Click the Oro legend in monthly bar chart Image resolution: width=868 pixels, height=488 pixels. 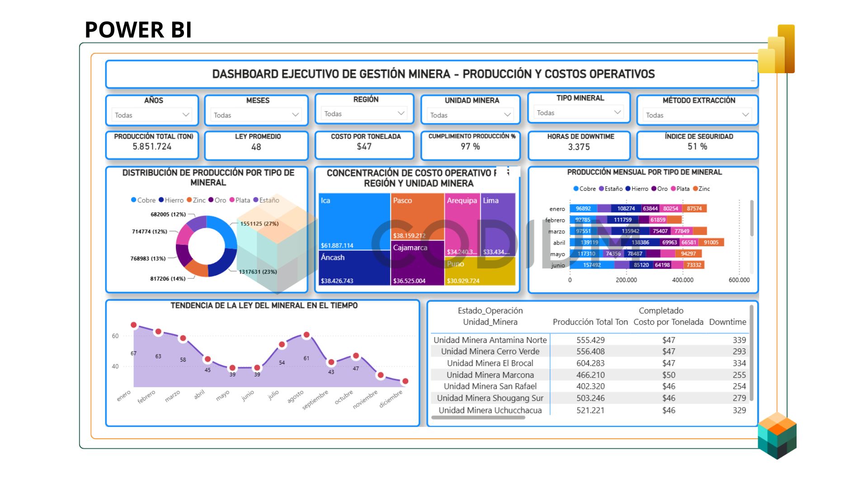[660, 188]
